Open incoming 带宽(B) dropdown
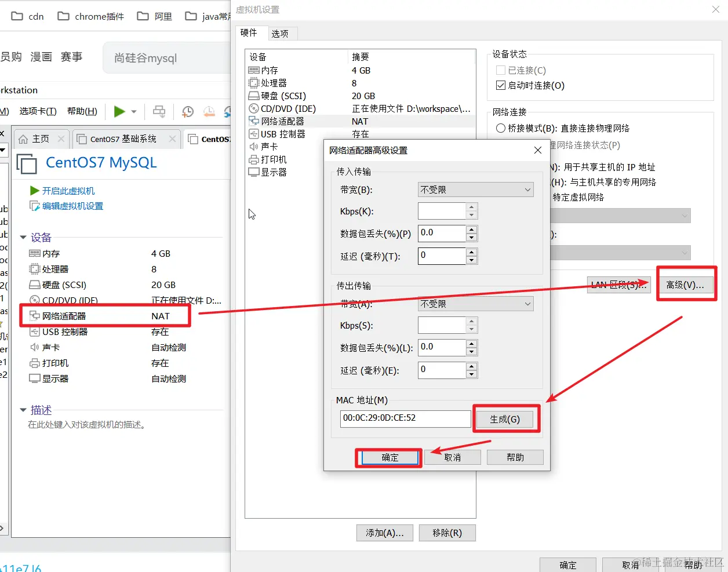 [476, 190]
